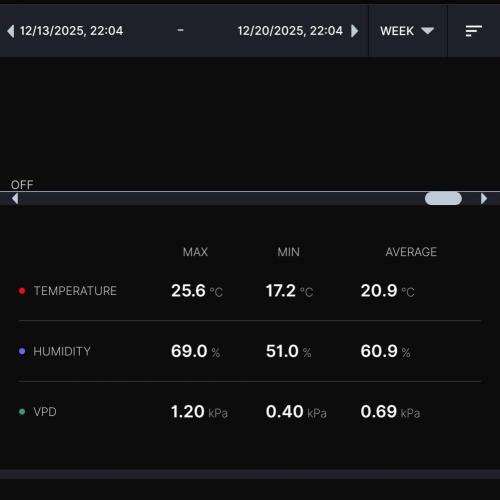Viewport: 500px width, 500px height.
Task: Toggle the red Temperature series dot
Action: (x=22, y=291)
